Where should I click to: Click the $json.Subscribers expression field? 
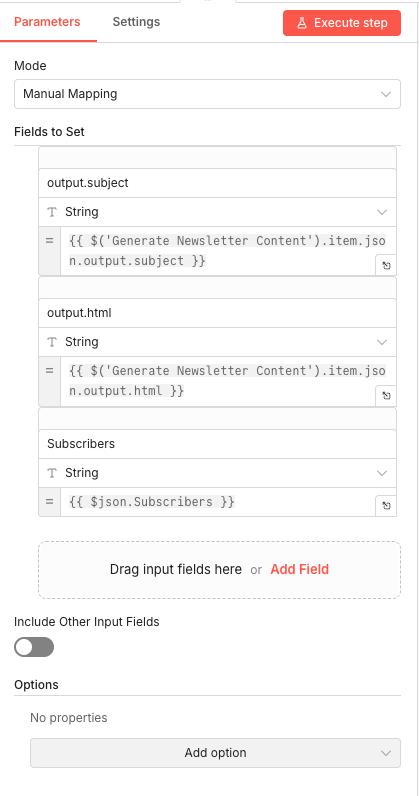(218, 502)
